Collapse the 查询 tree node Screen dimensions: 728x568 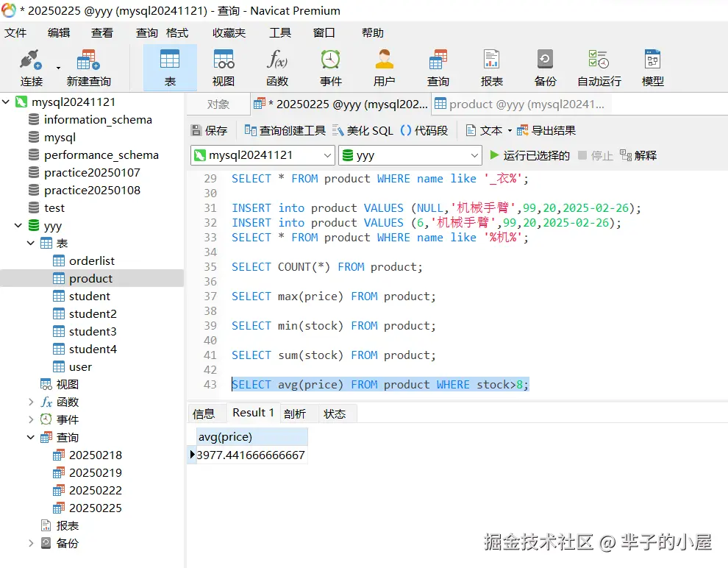pos(31,437)
